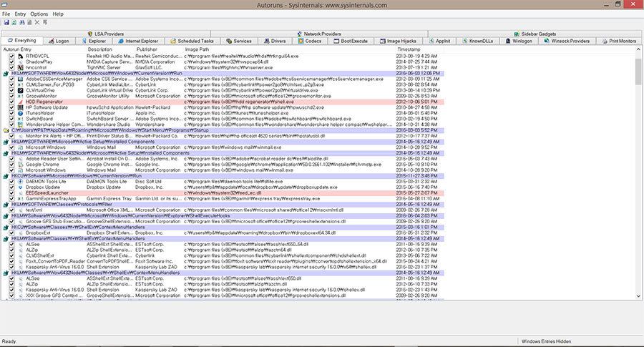644x347 pixels.
Task: Click the HDD Regenerator entry icon
Action: 20,102
